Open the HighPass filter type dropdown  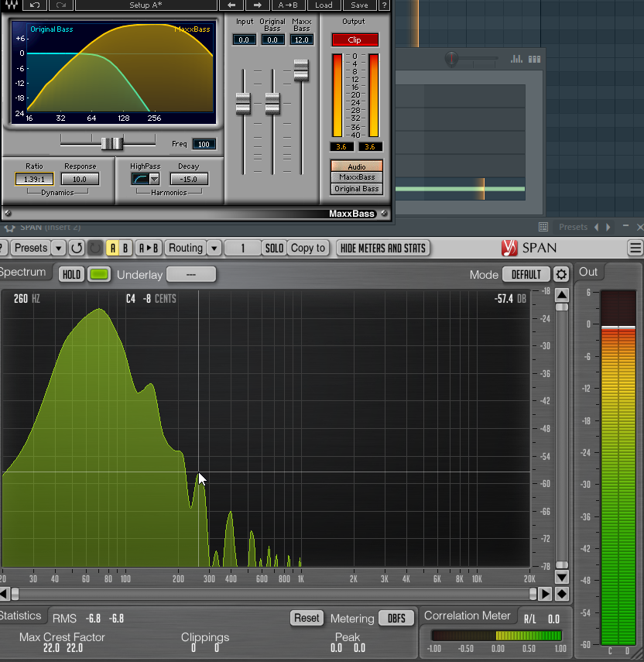pyautogui.click(x=154, y=179)
